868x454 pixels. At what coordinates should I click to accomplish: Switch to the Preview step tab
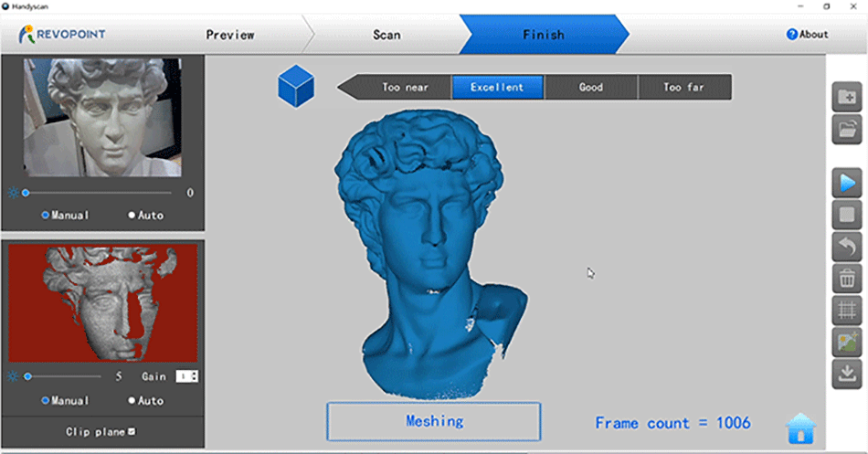[230, 35]
